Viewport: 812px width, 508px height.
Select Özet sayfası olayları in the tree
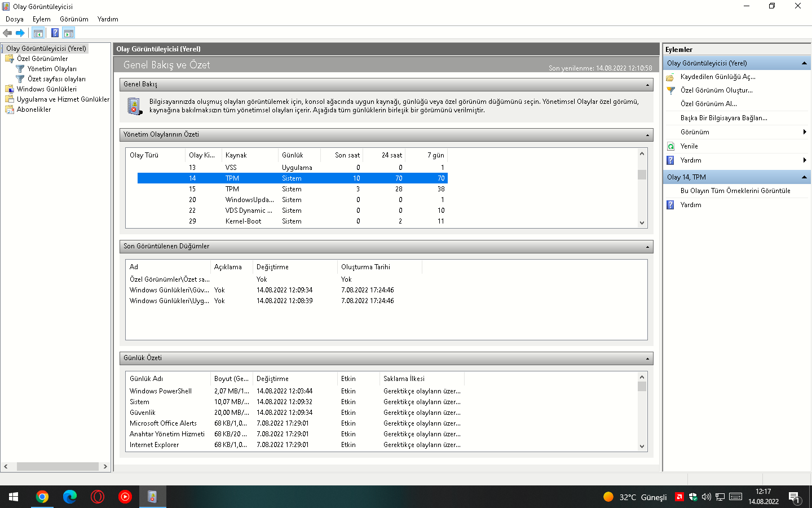[x=56, y=79]
